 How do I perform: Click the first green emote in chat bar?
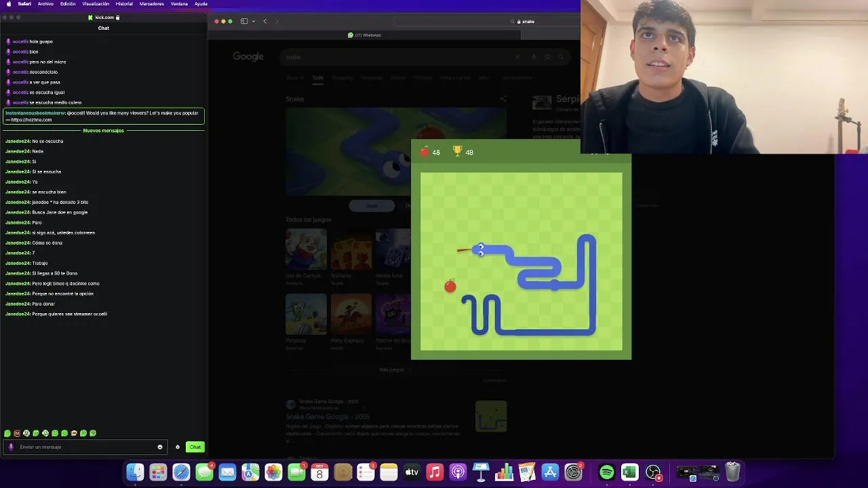click(x=7, y=433)
